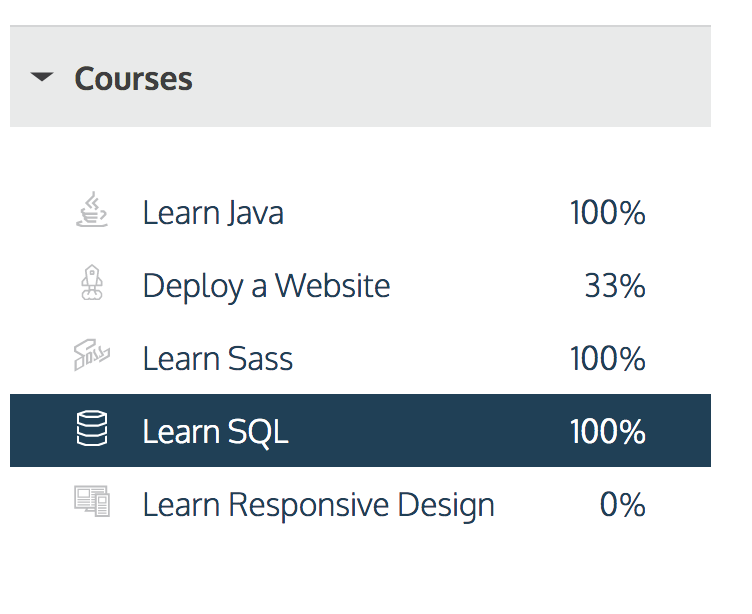This screenshot has width=752, height=614.
Task: Click the 100% value in Learn SQL row
Action: coord(607,431)
